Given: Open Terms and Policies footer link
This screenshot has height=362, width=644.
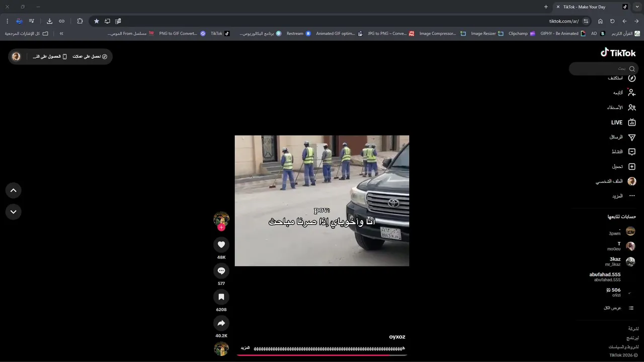Looking at the screenshot, I should (624, 347).
